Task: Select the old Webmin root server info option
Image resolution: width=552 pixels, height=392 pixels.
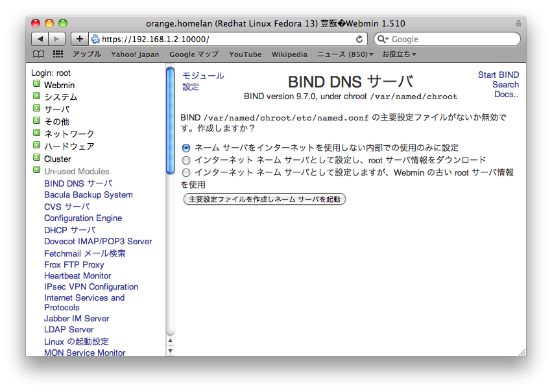Action: coord(186,172)
